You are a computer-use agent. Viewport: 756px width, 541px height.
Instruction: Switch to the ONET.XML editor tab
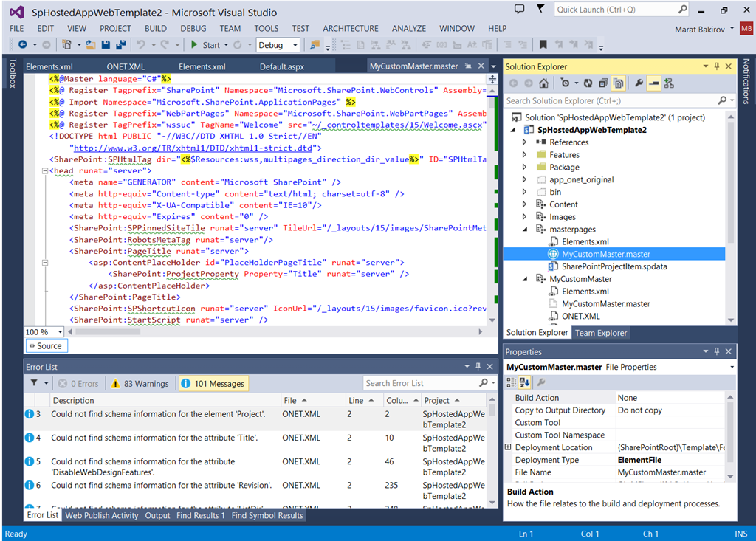point(126,66)
